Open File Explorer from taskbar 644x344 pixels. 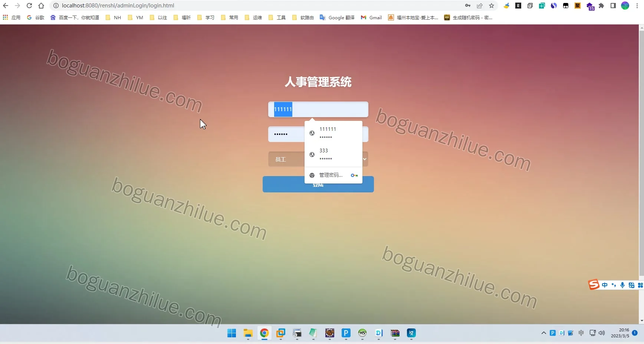[248, 333]
